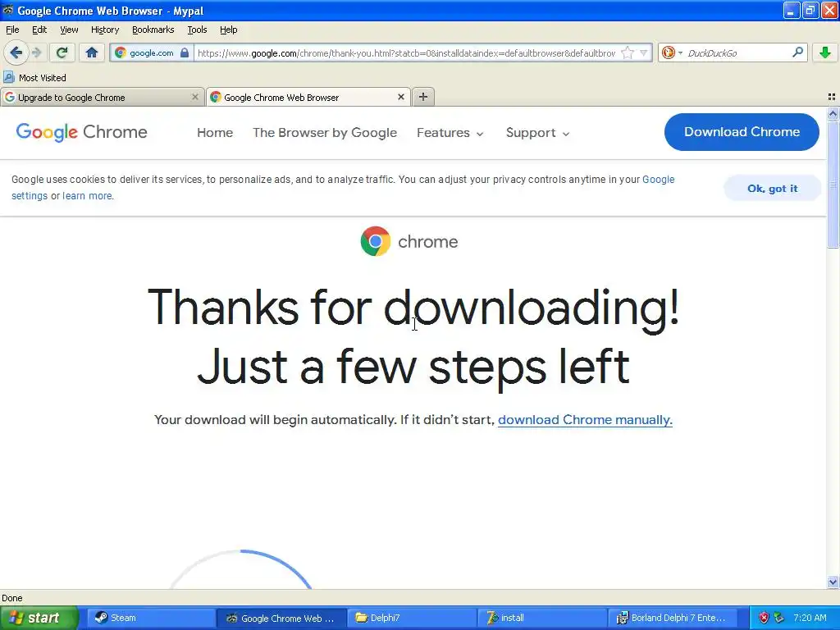Screen dimensions: 840x630
Task: Click the URL address field
Action: tap(406, 52)
